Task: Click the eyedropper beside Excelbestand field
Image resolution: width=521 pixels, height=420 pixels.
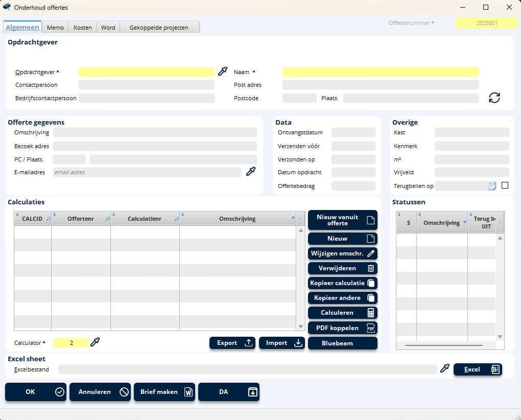Action: (x=445, y=368)
